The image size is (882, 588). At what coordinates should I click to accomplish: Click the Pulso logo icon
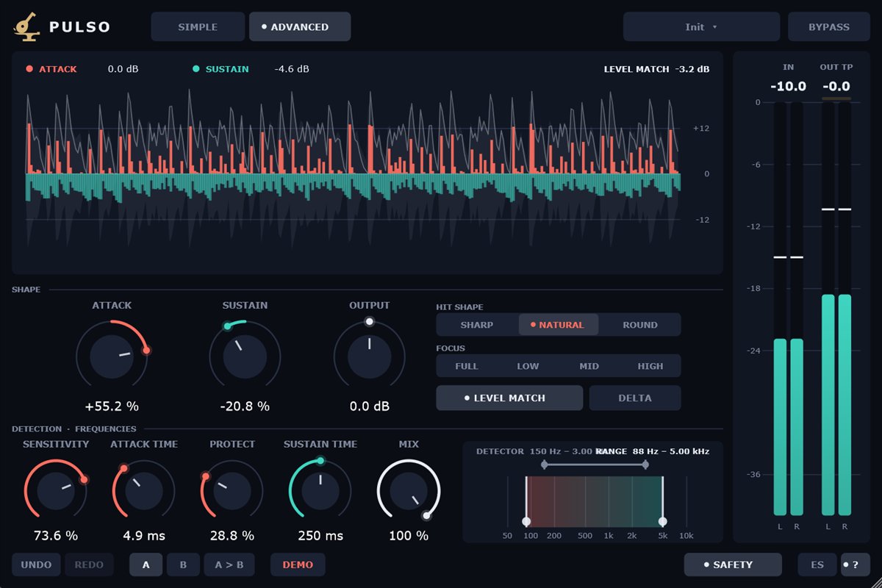coord(26,26)
